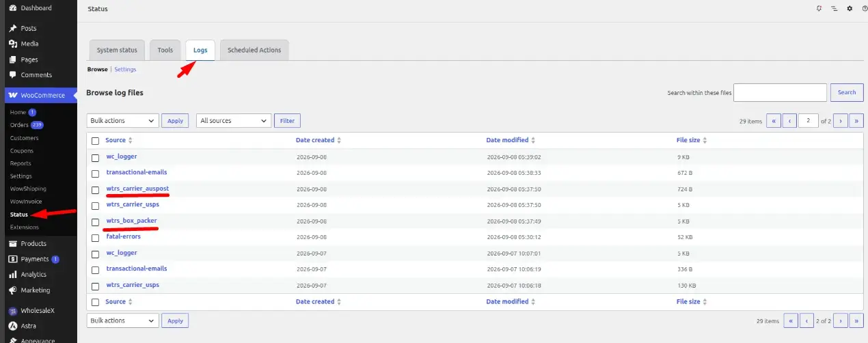Go to first page using top pagination
Viewport: 868px width, 343px height.
tap(774, 121)
